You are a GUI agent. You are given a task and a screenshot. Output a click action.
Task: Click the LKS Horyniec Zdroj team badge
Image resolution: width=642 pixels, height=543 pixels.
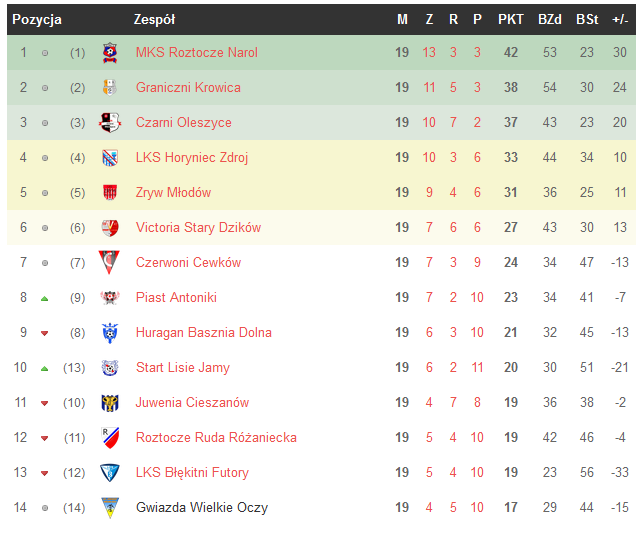coord(110,158)
